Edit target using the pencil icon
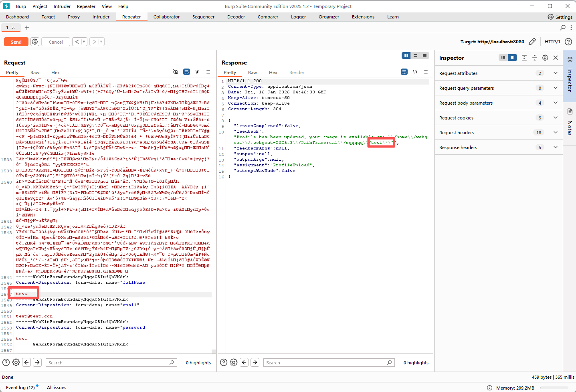The height and width of the screenshot is (392, 576). tap(532, 42)
